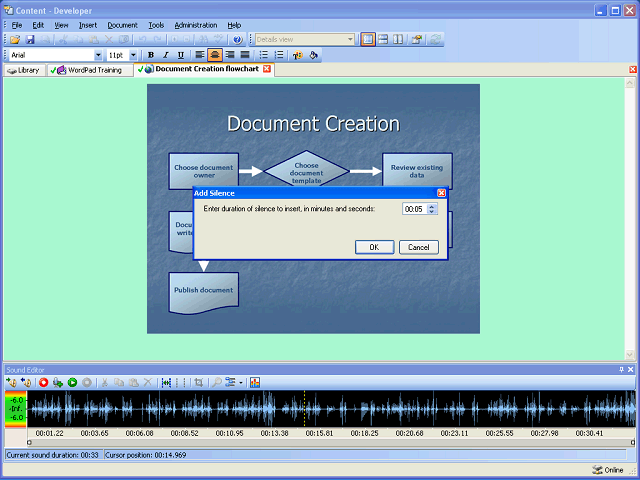Expand the Arial font dropdown
Viewport: 640px width, 480px height.
(x=98, y=55)
